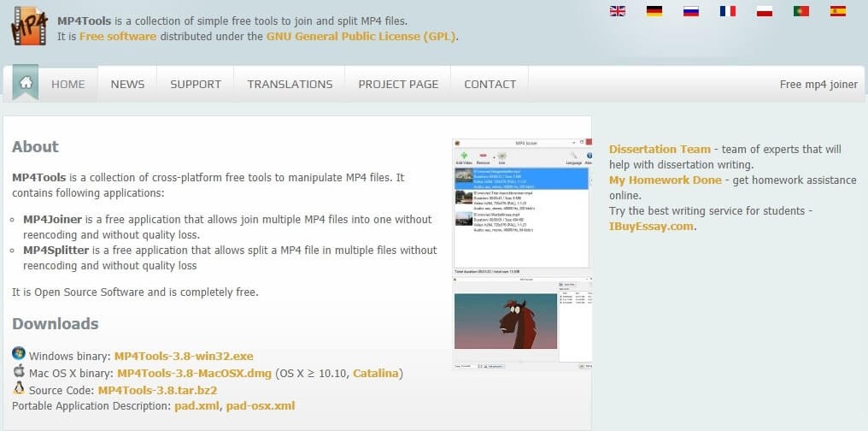Choose the Russian flag language icon
This screenshot has height=431, width=868.
[x=691, y=11]
